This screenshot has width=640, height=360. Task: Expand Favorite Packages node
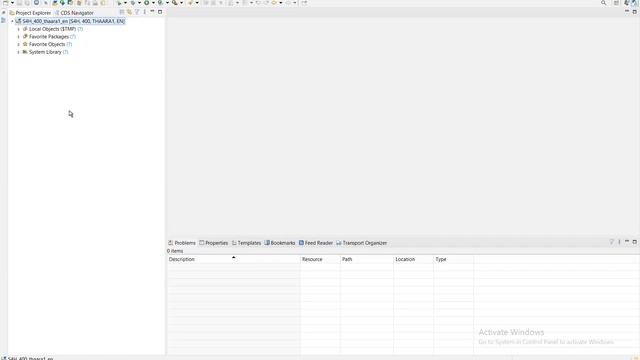tap(18, 37)
